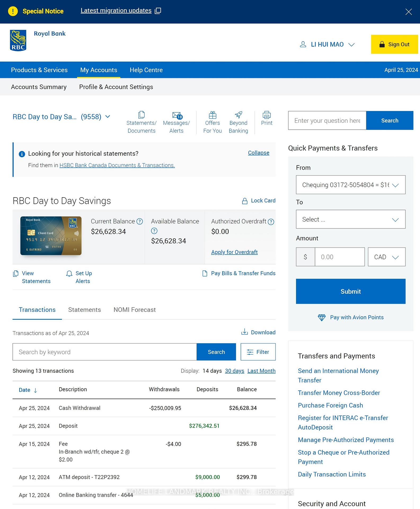Go to Accounts Summary
The image size is (420, 509).
point(39,87)
